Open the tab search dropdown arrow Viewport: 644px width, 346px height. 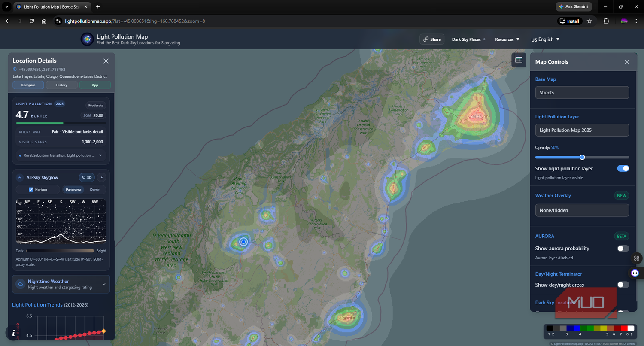[6, 6]
